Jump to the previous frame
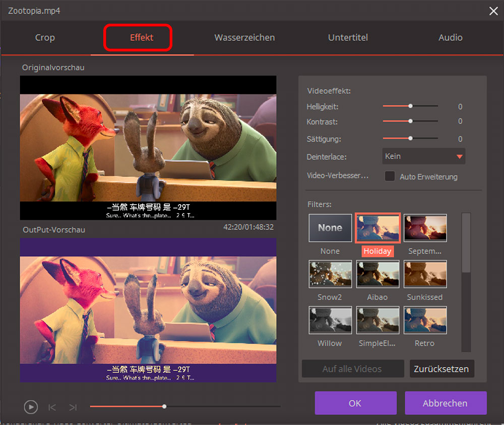Screen dimensions: 504x425 pos(52,407)
